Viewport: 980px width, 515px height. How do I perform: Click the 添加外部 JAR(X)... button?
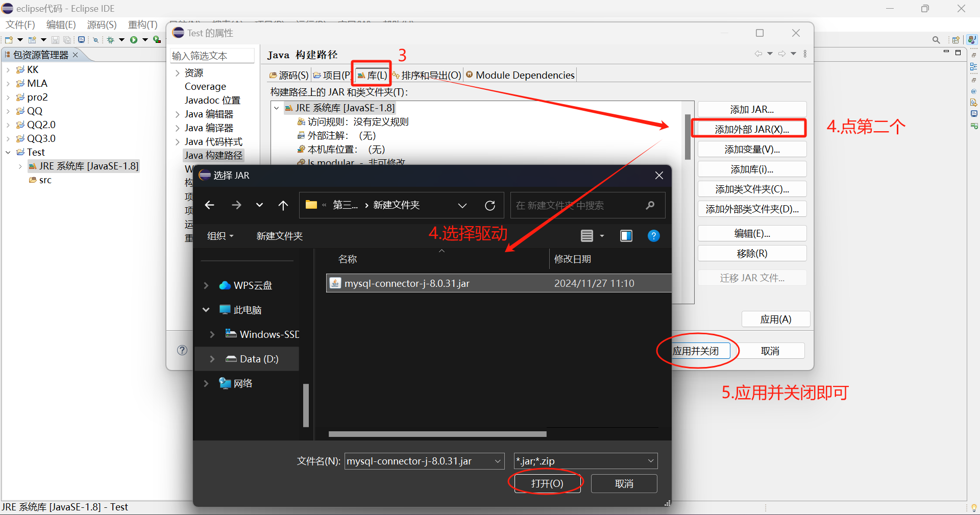752,129
